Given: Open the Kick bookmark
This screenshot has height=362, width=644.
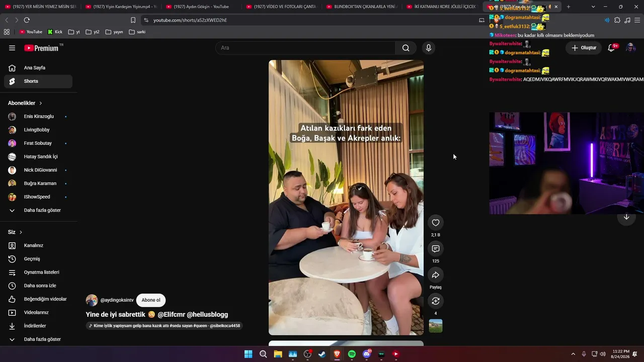Looking at the screenshot, I should [x=55, y=32].
